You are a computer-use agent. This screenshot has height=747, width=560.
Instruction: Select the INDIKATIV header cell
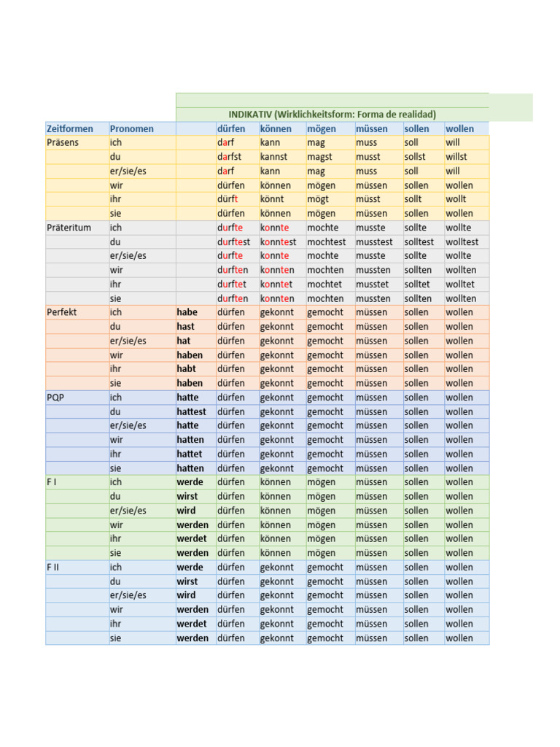(332, 115)
